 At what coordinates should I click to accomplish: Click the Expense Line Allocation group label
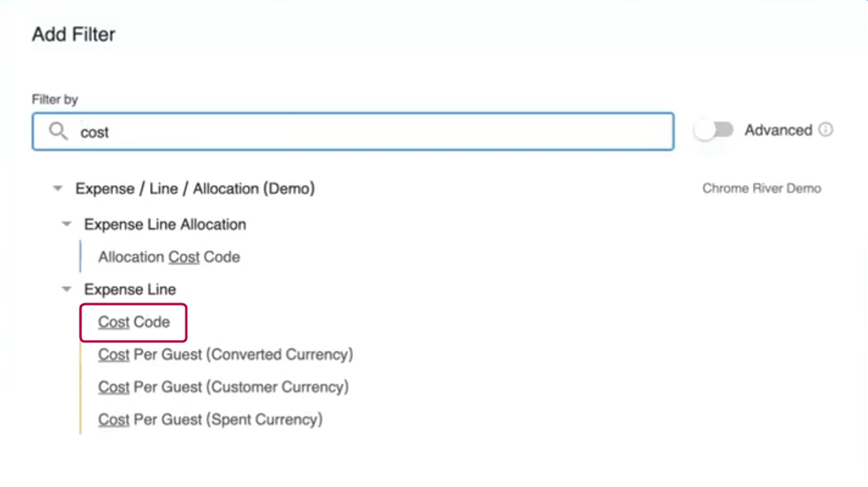pos(165,224)
